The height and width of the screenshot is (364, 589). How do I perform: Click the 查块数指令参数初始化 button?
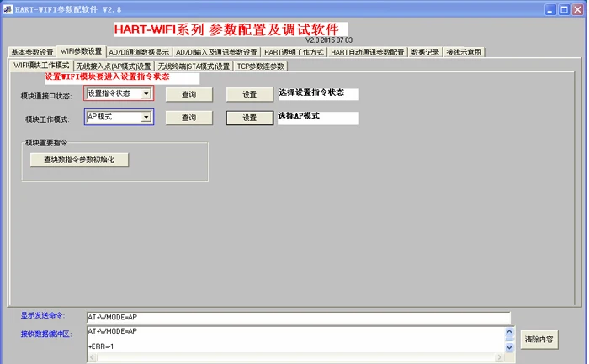click(x=79, y=160)
